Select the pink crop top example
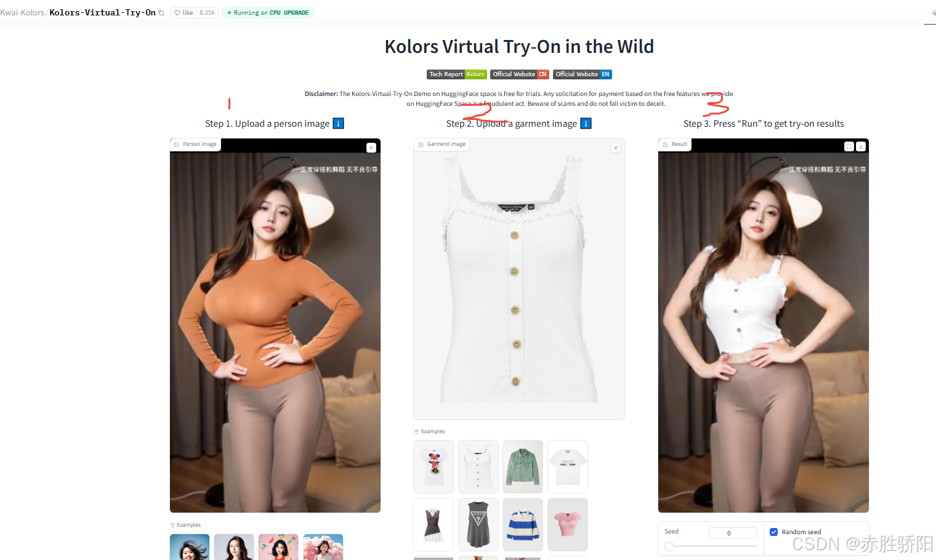936x560 pixels. [x=568, y=524]
